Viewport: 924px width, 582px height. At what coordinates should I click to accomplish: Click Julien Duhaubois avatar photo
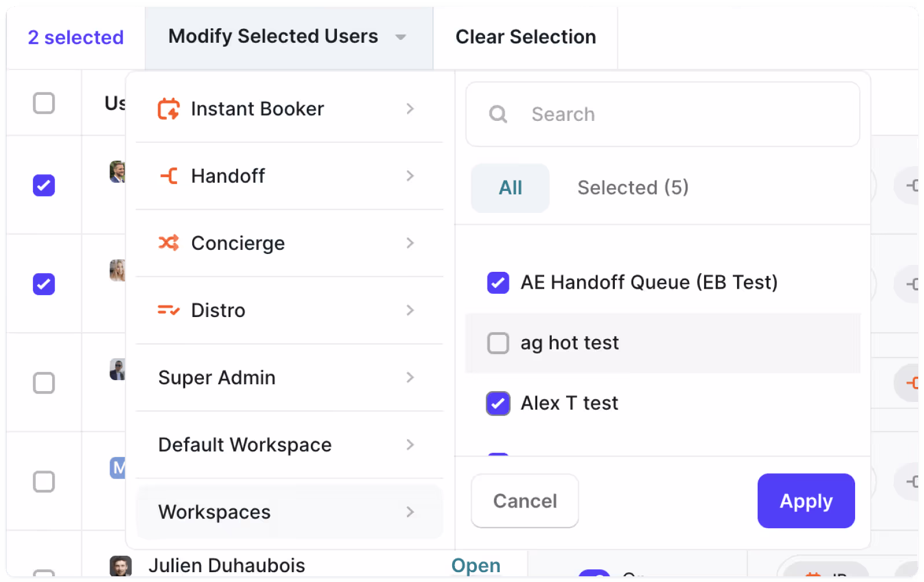tap(120, 566)
